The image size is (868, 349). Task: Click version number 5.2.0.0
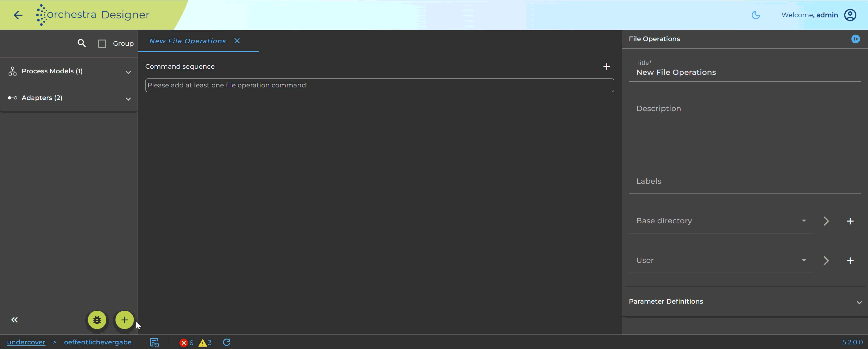pyautogui.click(x=852, y=342)
